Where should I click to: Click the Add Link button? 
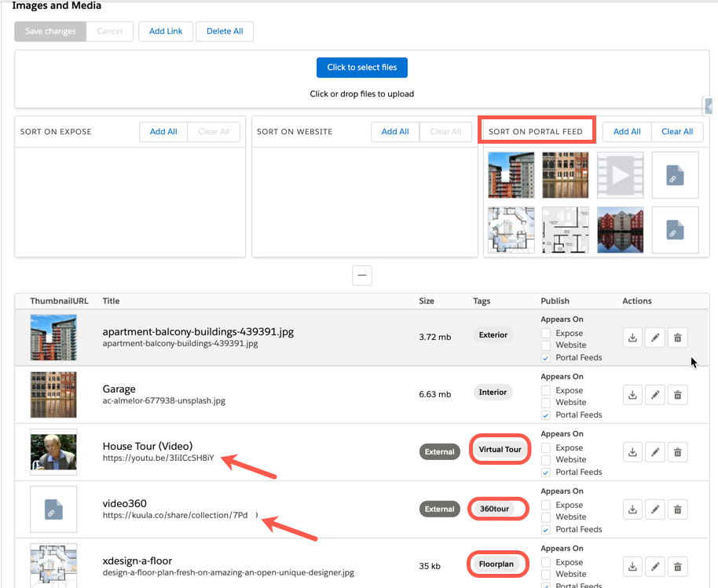click(166, 31)
